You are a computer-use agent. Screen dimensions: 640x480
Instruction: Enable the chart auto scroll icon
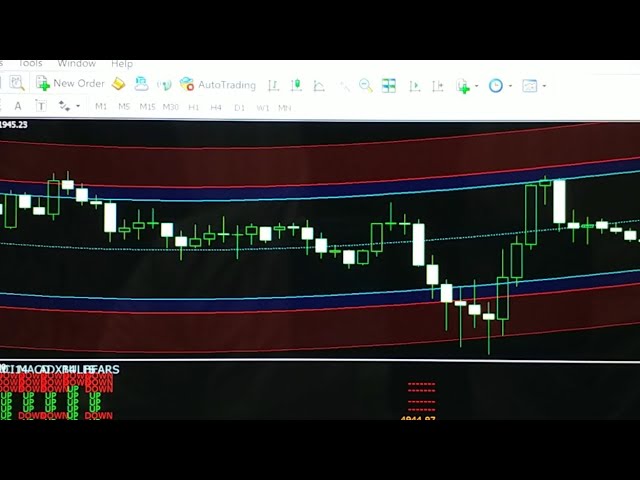tap(415, 86)
